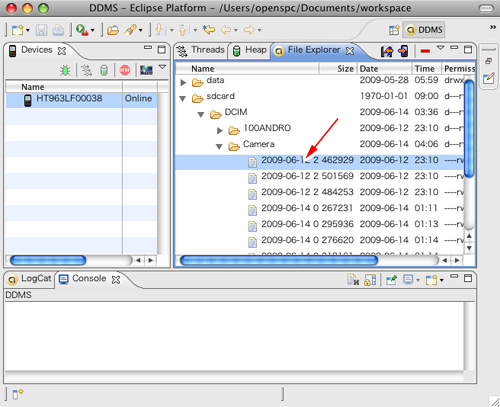Click the Time column header
500x407 pixels.
tap(427, 69)
